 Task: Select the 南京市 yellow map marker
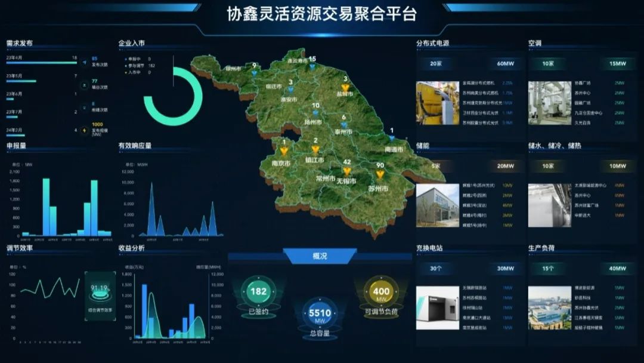point(284,151)
